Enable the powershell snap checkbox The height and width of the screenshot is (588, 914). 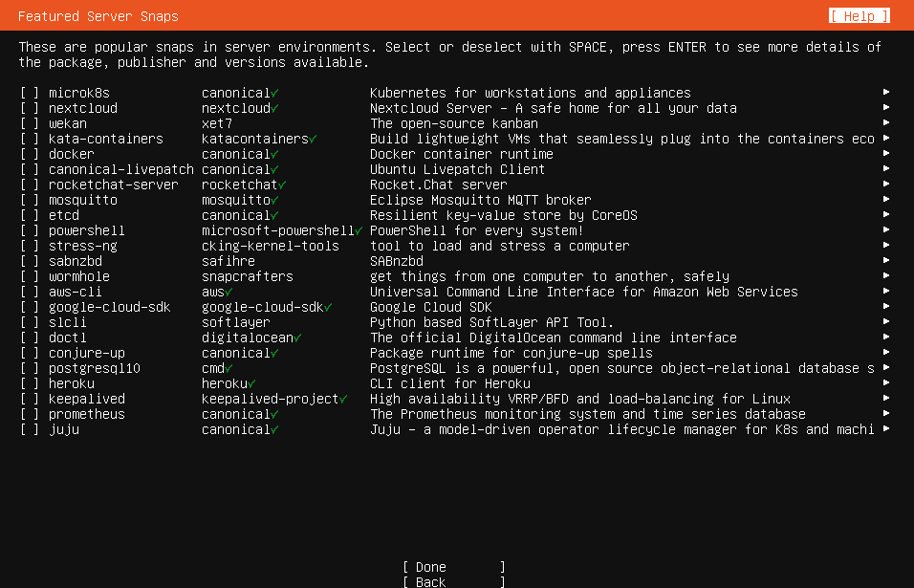30,230
